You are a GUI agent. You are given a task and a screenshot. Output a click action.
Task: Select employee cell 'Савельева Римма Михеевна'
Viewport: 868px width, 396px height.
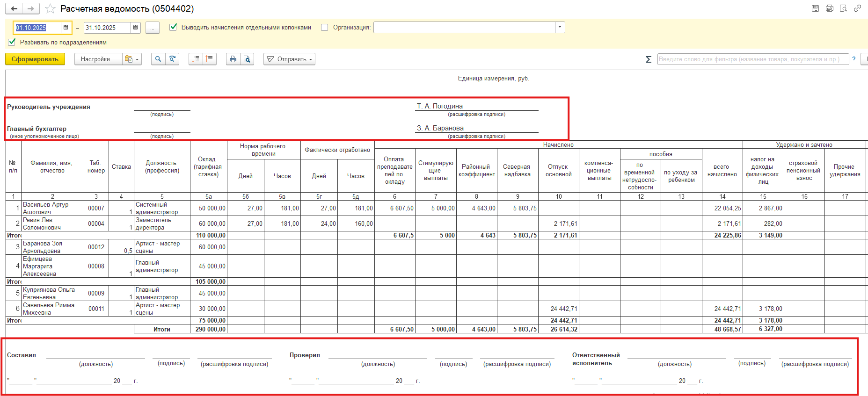[52, 309]
